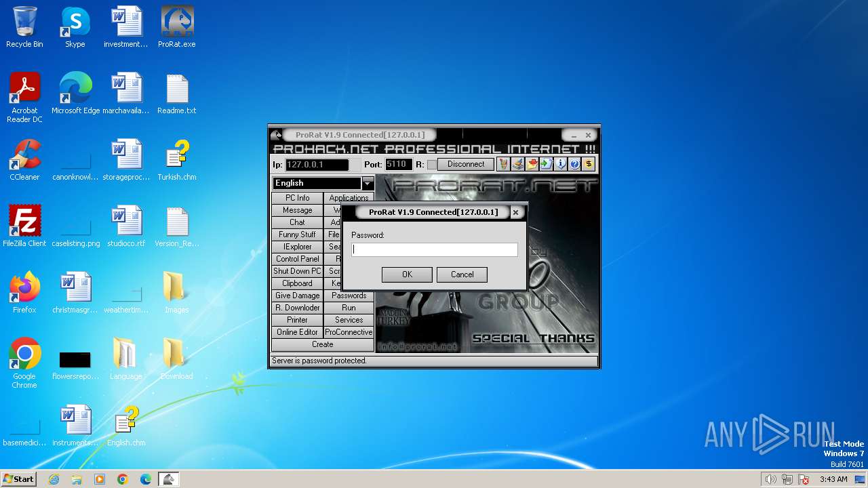Click the OK button in password dialog

407,274
